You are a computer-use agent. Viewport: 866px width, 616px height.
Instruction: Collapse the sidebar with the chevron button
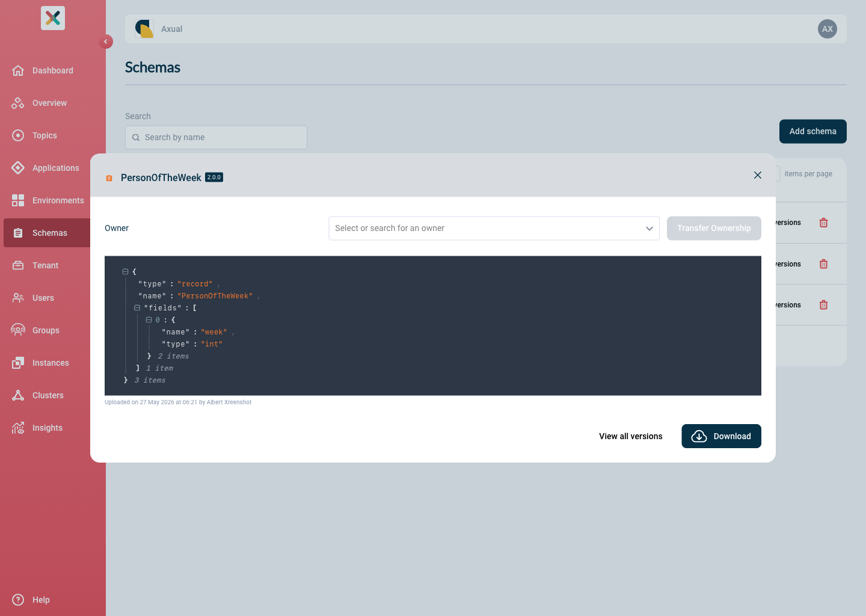point(106,42)
